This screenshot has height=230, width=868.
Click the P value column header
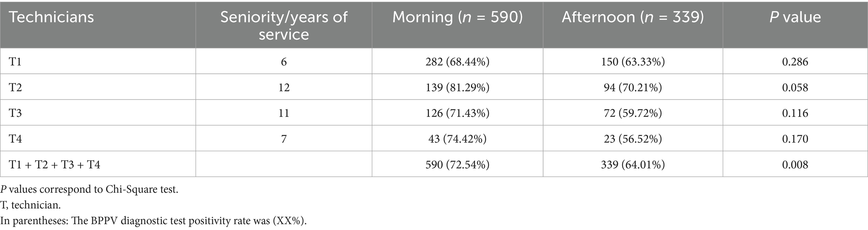(x=795, y=17)
